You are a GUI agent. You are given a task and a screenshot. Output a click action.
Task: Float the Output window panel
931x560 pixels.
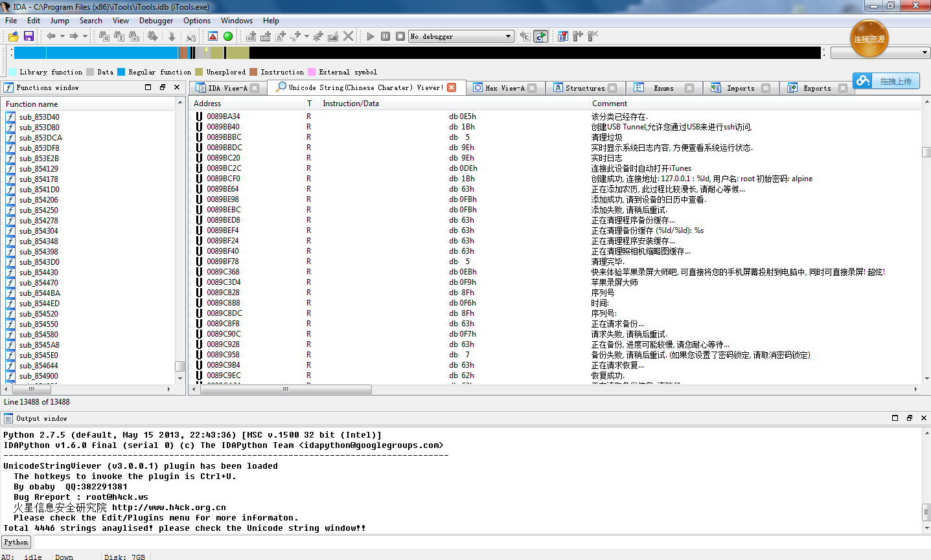tap(909, 418)
